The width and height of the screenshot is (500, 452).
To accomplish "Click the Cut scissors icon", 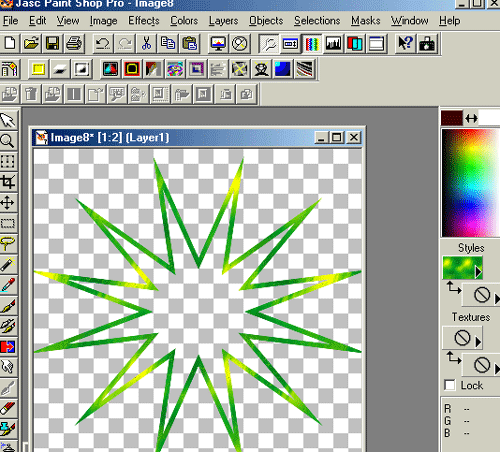I will [146, 44].
